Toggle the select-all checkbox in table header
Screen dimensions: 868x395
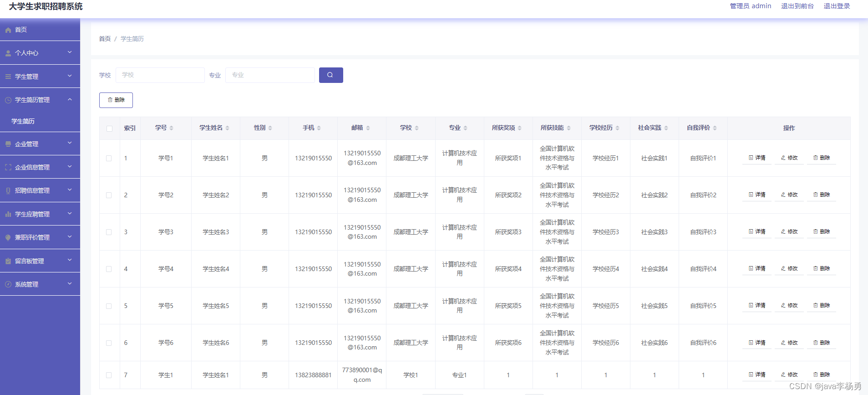pyautogui.click(x=109, y=128)
